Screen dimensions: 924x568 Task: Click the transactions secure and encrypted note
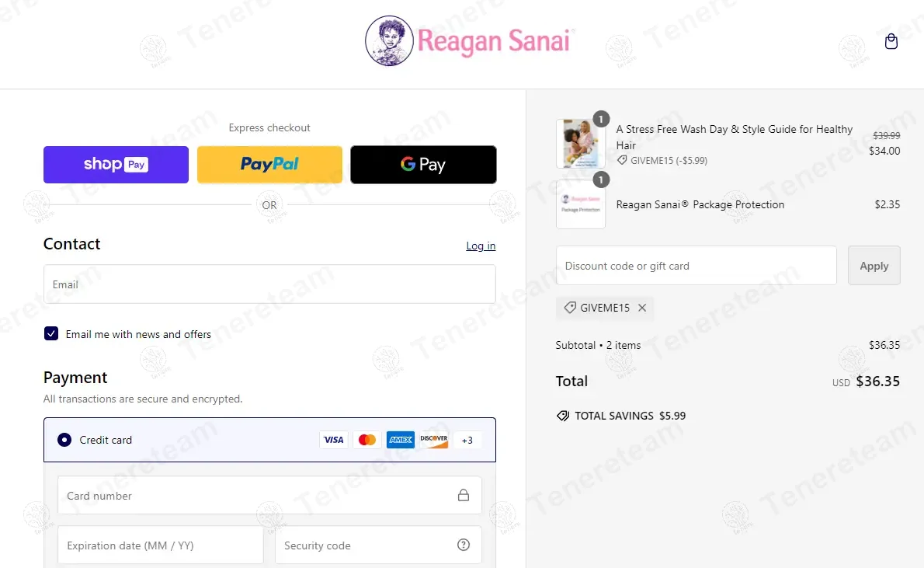point(143,399)
